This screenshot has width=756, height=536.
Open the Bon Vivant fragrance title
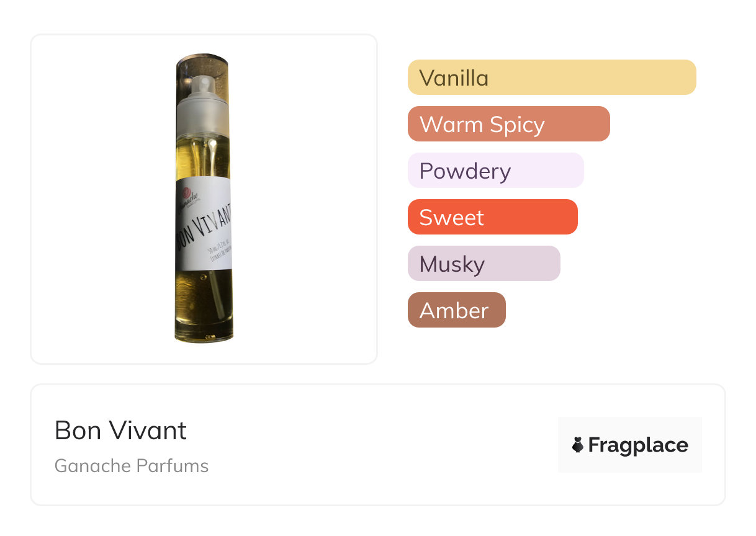point(120,430)
